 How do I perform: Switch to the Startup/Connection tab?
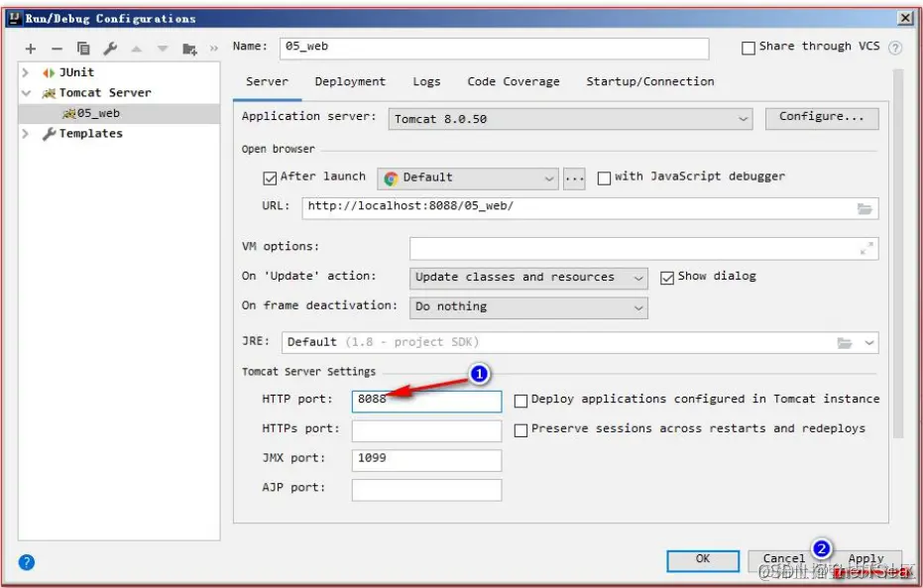(x=650, y=82)
